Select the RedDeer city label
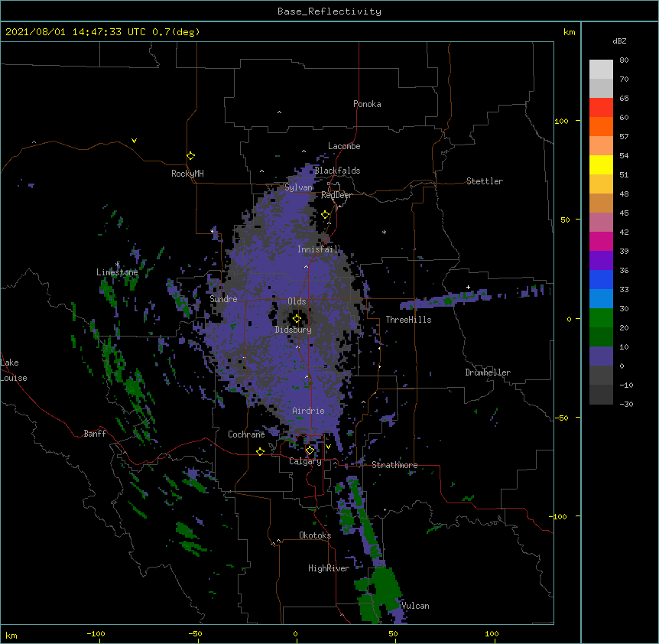 (336, 195)
